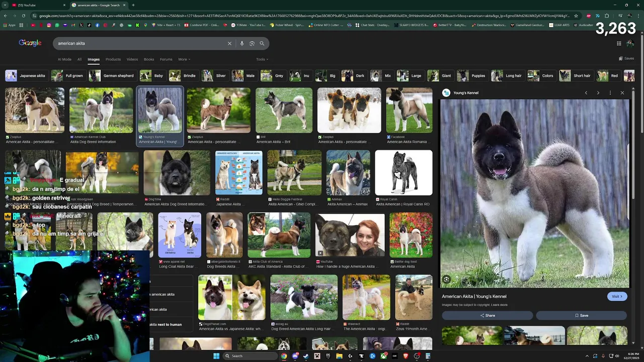Filter by Short hair chip
The width and height of the screenshot is (644, 362).
(x=576, y=76)
